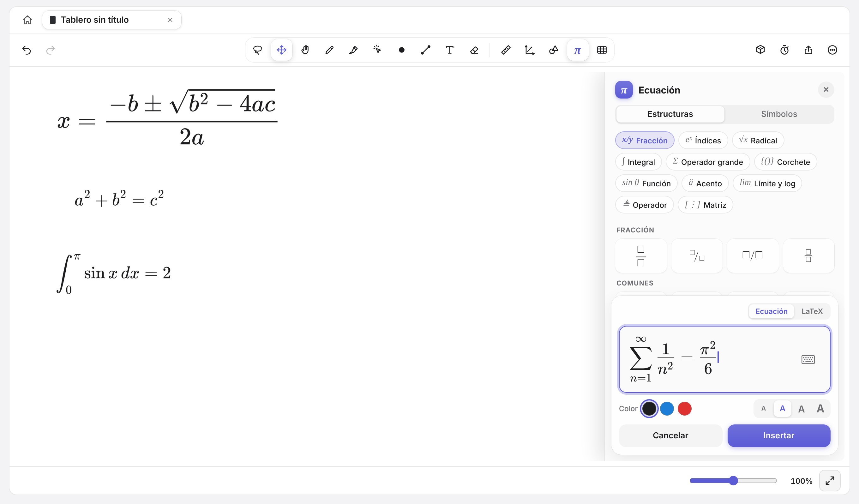This screenshot has height=504, width=859.
Task: Switch to the Símbolos tab
Action: click(779, 114)
